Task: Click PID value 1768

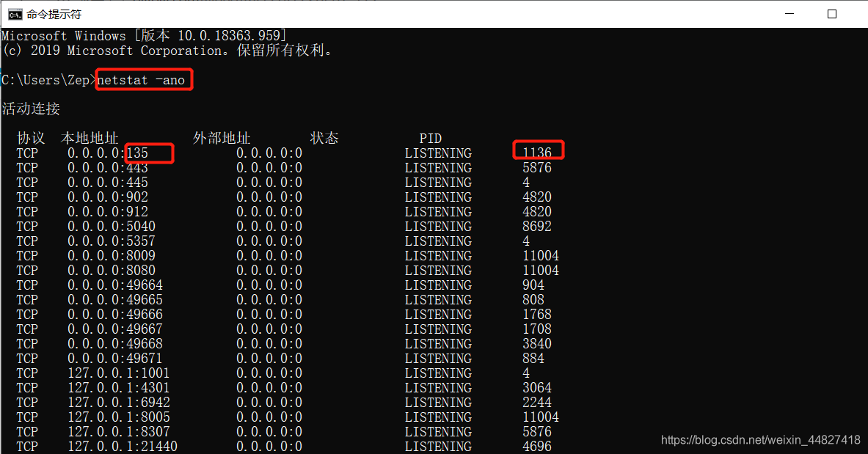Action: click(537, 315)
